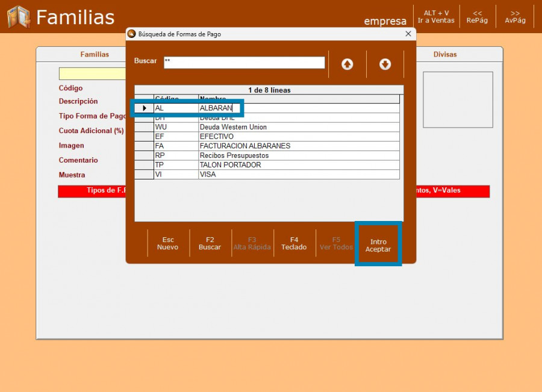Click the AvPág next page button
This screenshot has height=392, width=542.
pyautogui.click(x=515, y=16)
